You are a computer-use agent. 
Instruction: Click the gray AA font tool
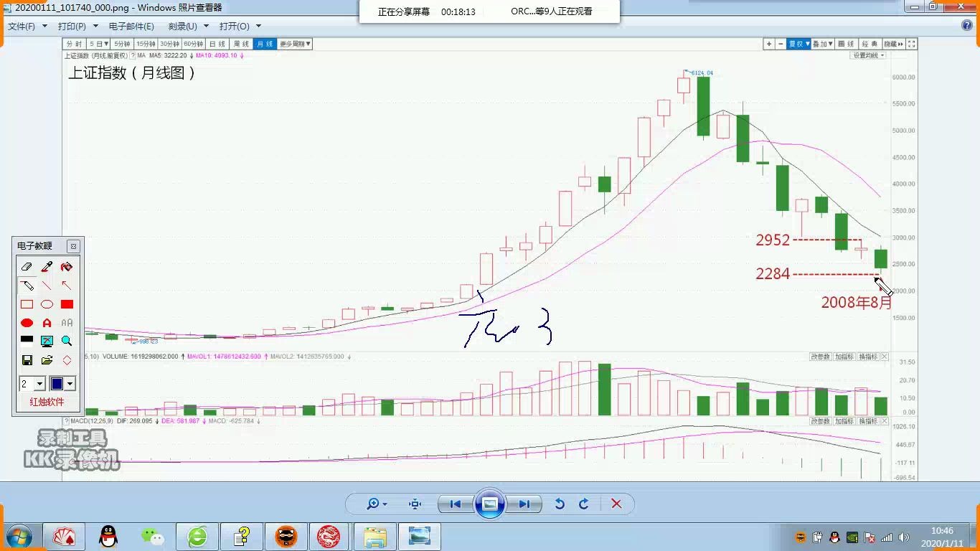point(67,323)
